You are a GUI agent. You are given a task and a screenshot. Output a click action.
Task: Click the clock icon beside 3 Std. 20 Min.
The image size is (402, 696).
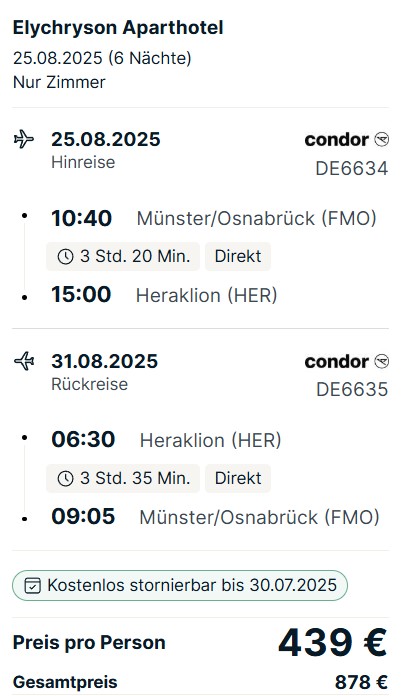[65, 257]
